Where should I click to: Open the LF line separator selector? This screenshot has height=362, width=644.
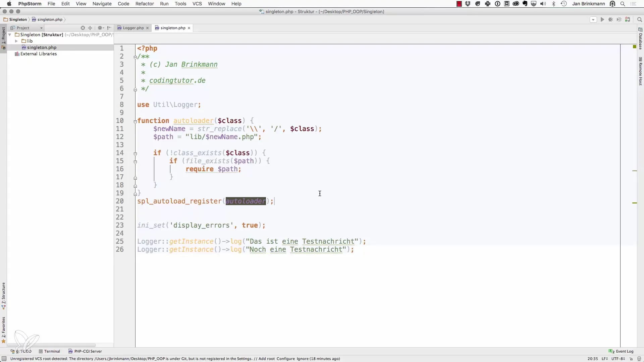click(x=605, y=359)
